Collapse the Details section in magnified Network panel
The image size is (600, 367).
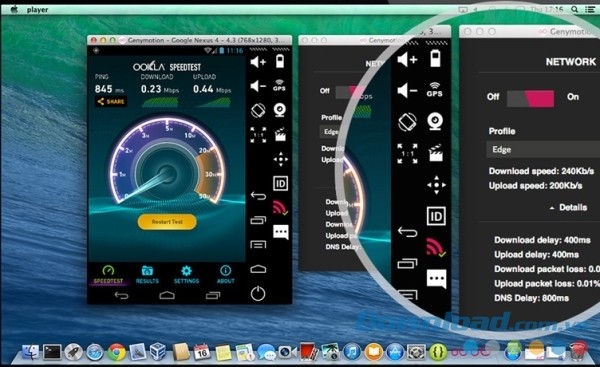pyautogui.click(x=568, y=207)
